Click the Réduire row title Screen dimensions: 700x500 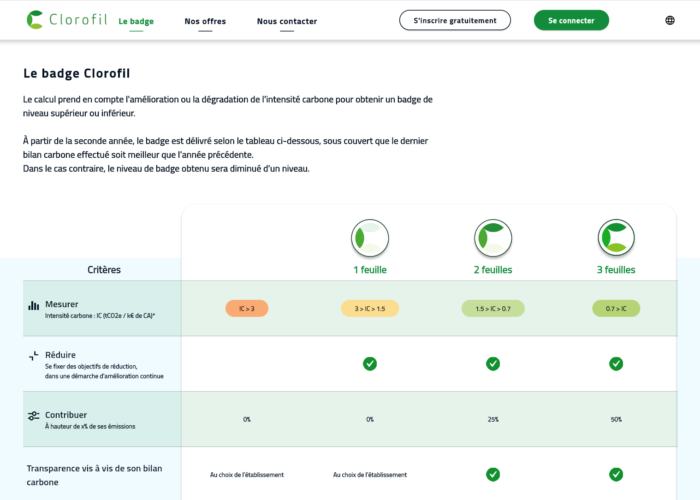pos(60,355)
